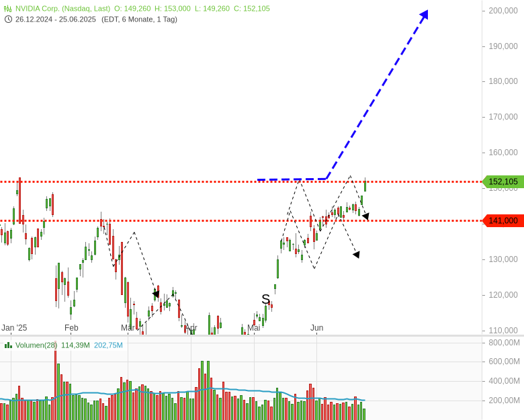The image size is (524, 420).
Task: Click the 'S' marker on the chart
Action: coord(265,299)
